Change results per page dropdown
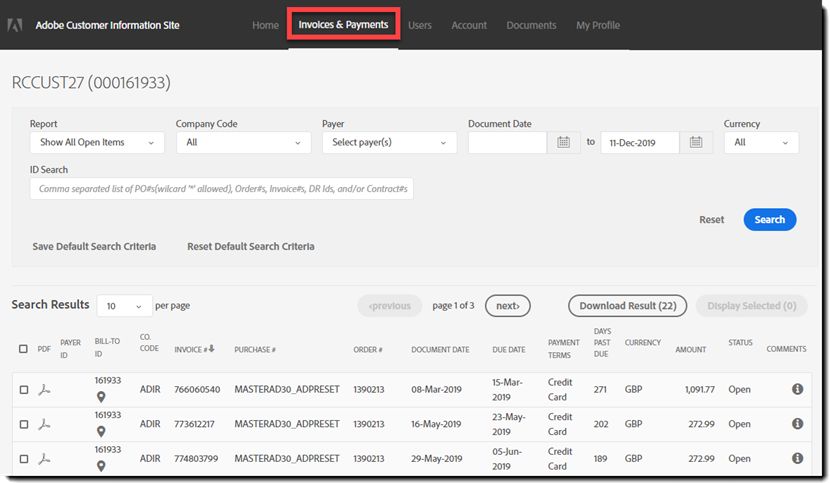The width and height of the screenshot is (830, 483). (x=124, y=306)
